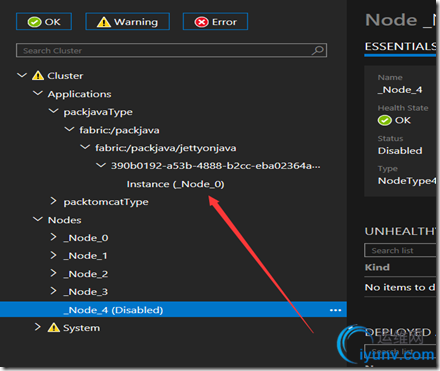The width and height of the screenshot is (440, 371).
Task: Click the Search list field under UNHEALTHY
Action: pyautogui.click(x=400, y=250)
